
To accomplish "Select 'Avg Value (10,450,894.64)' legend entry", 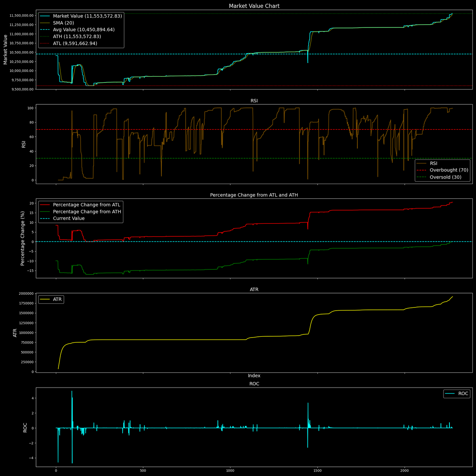I will (x=78, y=29).
